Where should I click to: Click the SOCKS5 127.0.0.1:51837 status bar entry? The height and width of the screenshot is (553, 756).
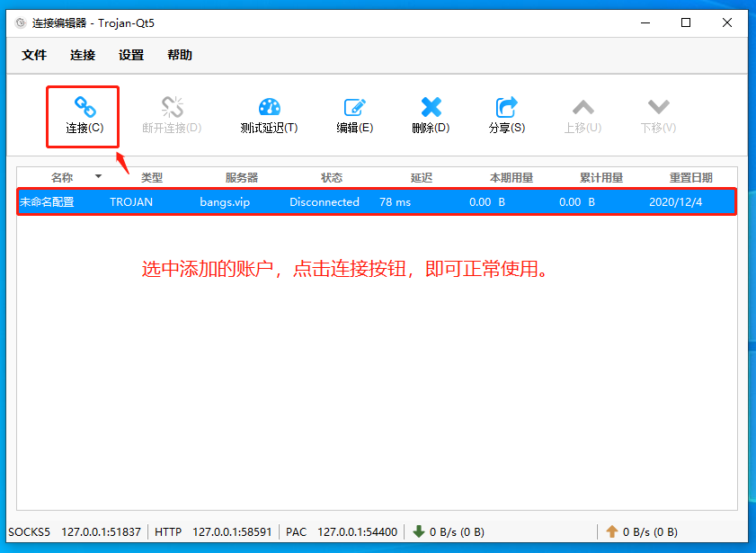73,531
